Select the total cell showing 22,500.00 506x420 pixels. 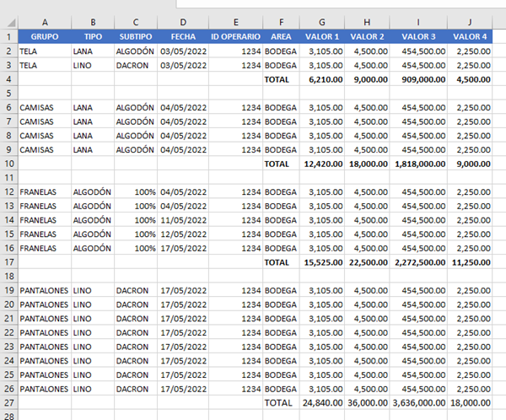(369, 262)
